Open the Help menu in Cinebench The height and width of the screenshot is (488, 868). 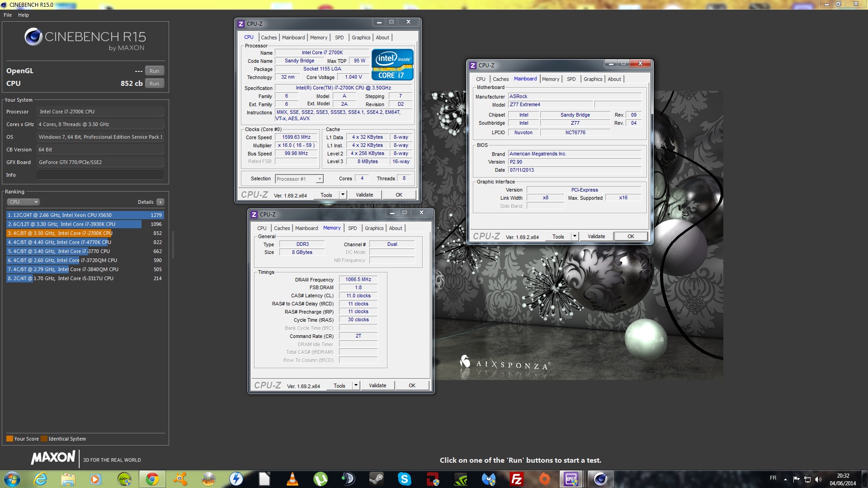pyautogui.click(x=24, y=15)
